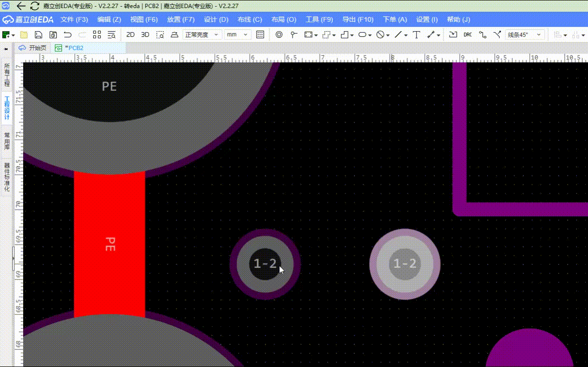This screenshot has width=588, height=367.
Task: Select the text tool icon
Action: [416, 35]
